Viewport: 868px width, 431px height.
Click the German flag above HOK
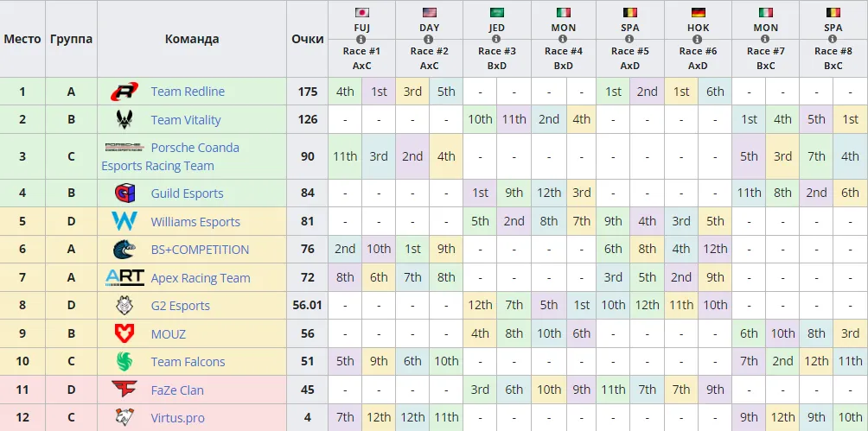(x=698, y=13)
